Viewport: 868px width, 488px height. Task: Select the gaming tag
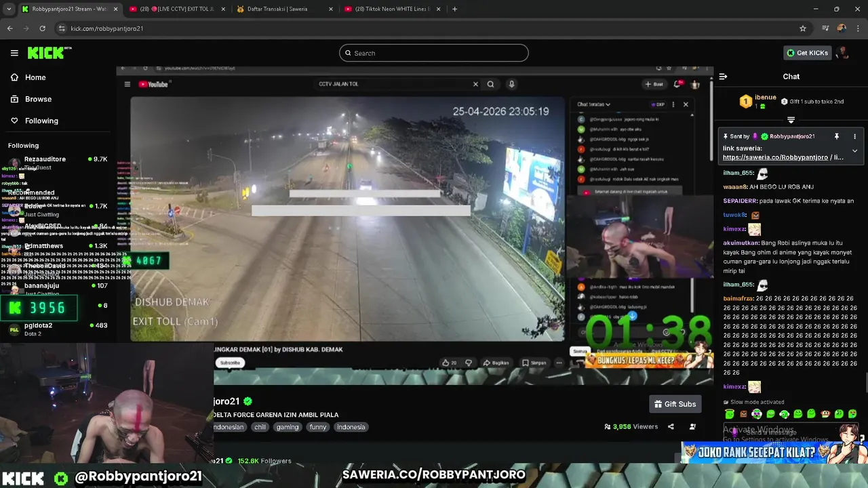coord(288,427)
